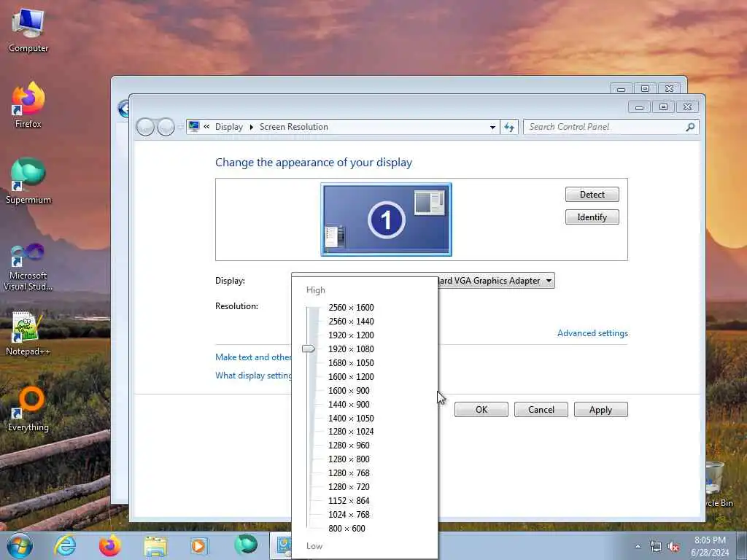Open Windows Media Player from the taskbar

198,546
